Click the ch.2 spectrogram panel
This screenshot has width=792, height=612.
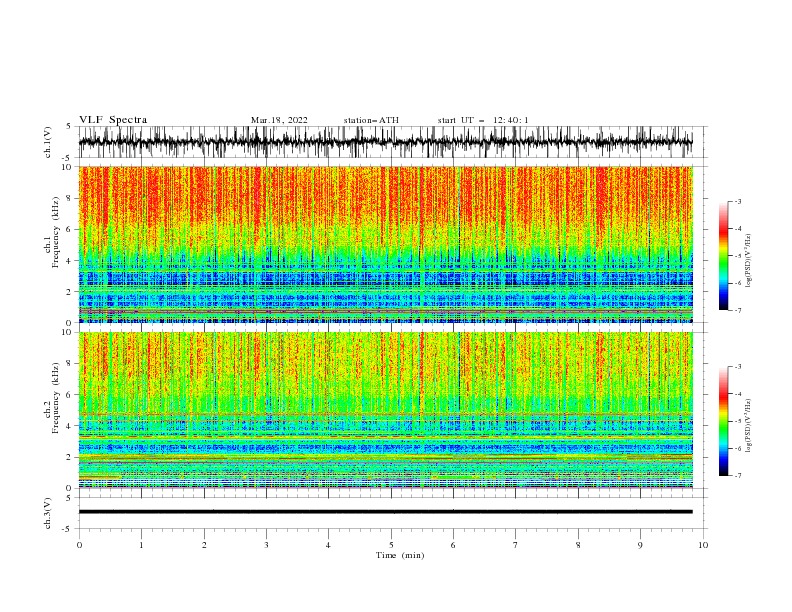click(x=385, y=410)
